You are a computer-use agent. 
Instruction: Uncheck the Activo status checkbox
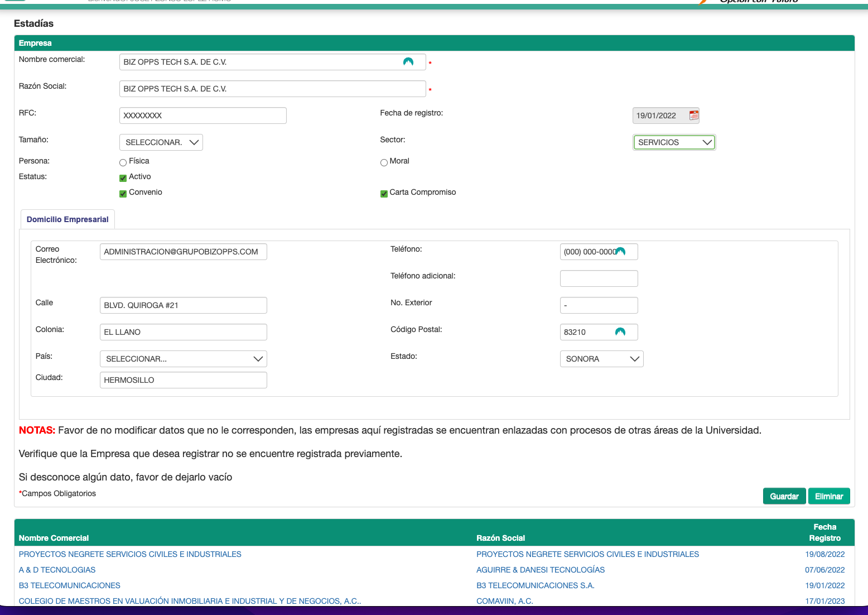pyautogui.click(x=123, y=178)
